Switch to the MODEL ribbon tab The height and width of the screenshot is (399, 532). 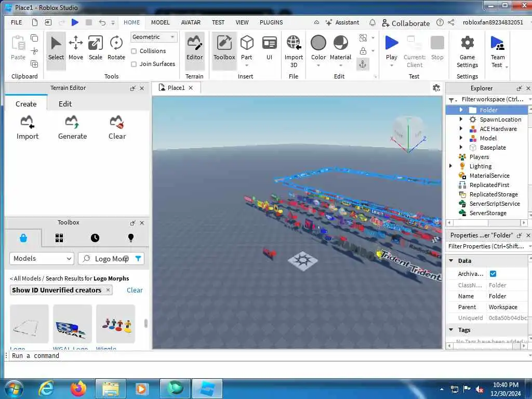click(160, 22)
